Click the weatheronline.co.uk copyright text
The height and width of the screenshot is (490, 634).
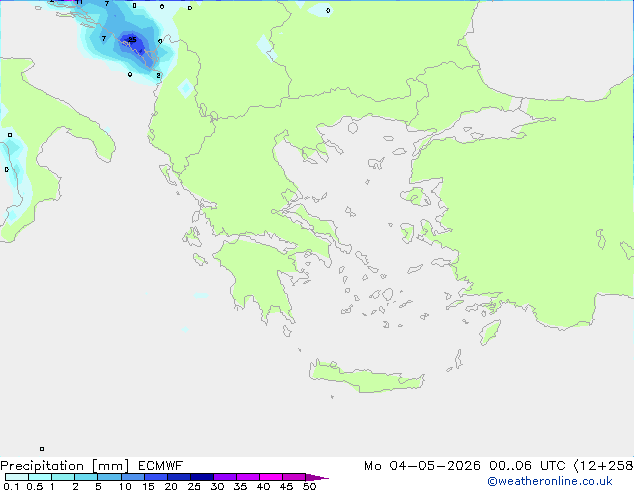pos(550,481)
